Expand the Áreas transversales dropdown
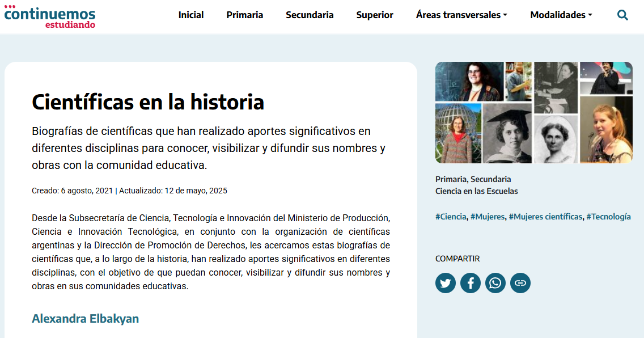The image size is (644, 338). [461, 15]
